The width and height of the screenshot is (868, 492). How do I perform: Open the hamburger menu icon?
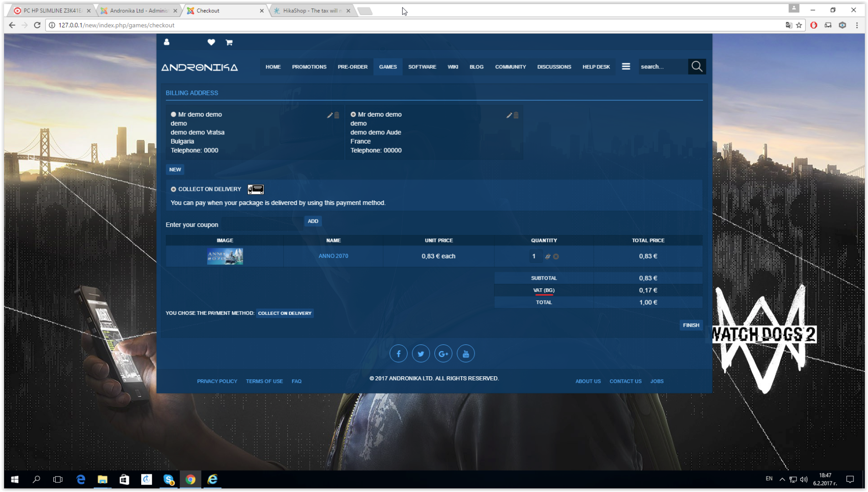tap(626, 67)
